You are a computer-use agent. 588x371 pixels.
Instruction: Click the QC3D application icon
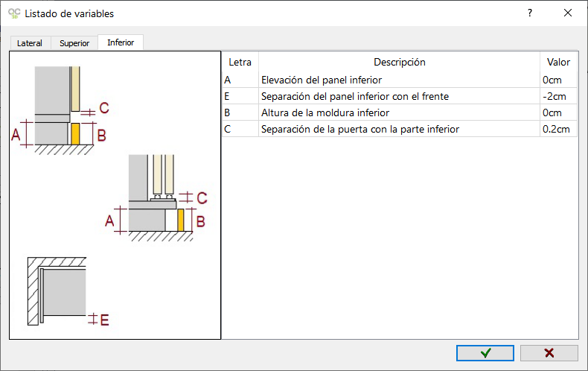14,13
